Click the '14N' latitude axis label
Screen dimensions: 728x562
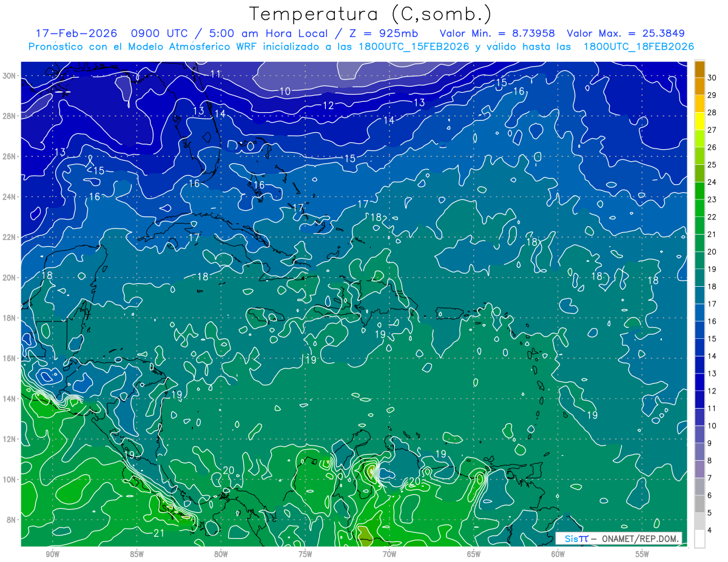10,399
